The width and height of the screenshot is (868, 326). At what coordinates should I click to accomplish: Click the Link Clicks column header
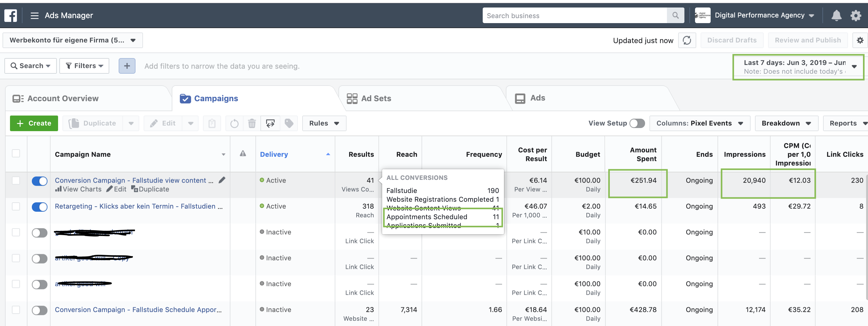(842, 154)
